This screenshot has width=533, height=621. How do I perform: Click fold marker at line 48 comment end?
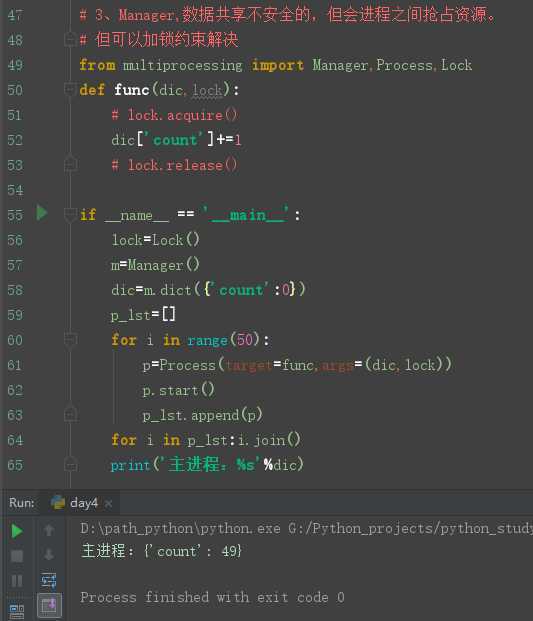click(x=70, y=39)
